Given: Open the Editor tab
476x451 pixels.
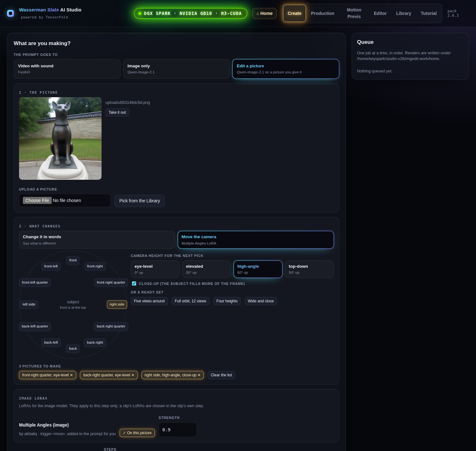Looking at the screenshot, I should tap(380, 13).
